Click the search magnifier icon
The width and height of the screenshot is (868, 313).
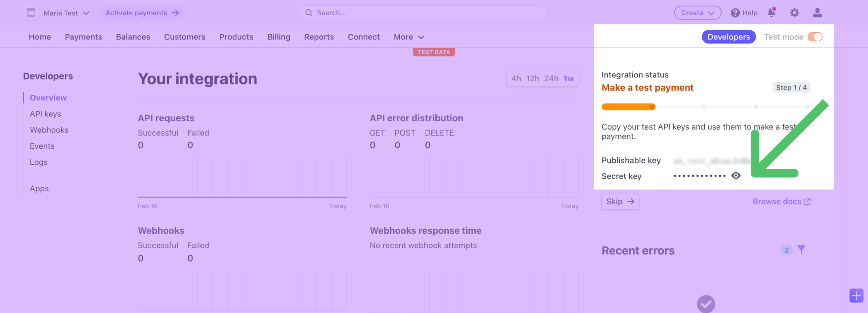point(309,13)
